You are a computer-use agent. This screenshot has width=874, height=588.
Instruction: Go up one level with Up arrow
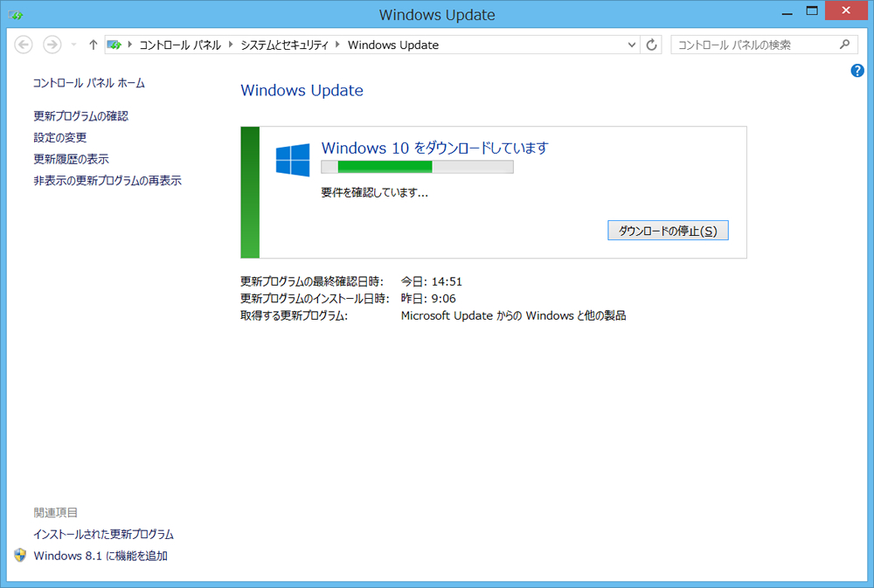coord(94,45)
